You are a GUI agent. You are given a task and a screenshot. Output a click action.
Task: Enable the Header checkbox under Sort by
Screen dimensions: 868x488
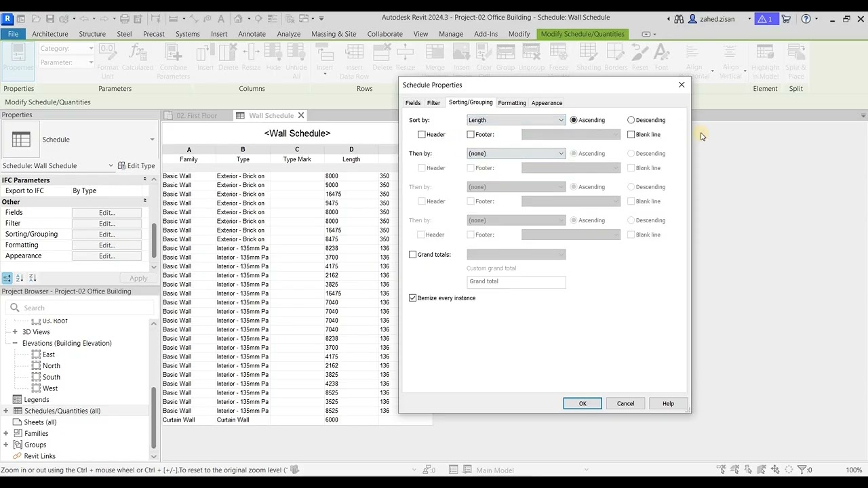coord(422,134)
